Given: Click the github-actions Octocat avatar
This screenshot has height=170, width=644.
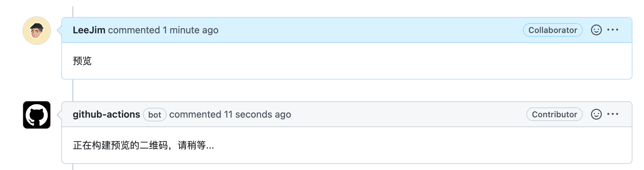Looking at the screenshot, I should pos(37,115).
